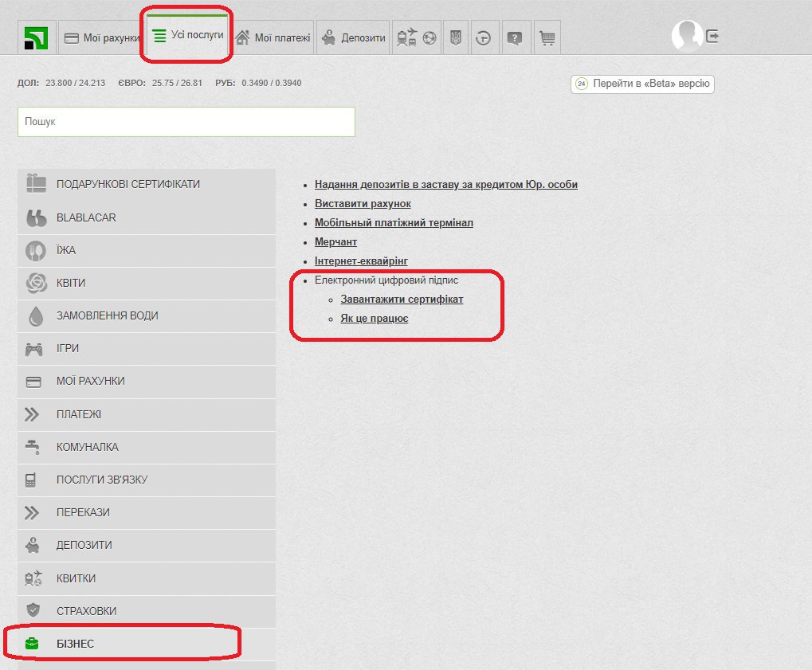Click Перейти в «Beta» версію button
This screenshot has height=670, width=812.
tap(642, 84)
